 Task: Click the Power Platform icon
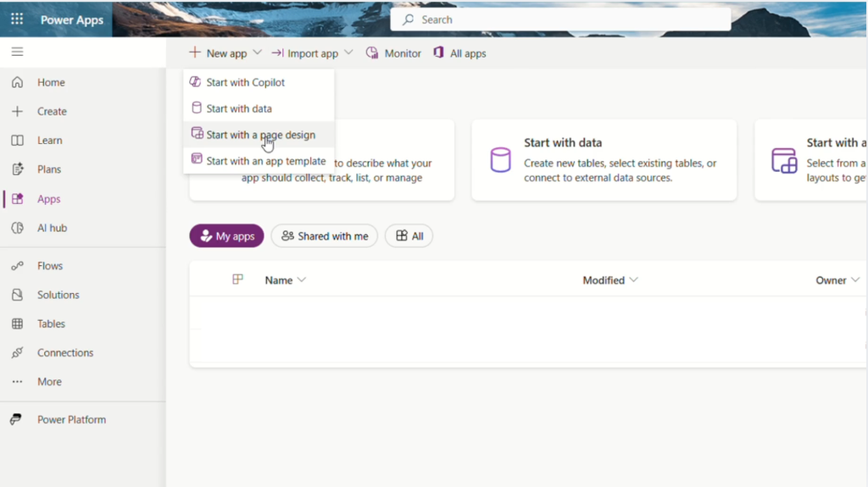[16, 419]
